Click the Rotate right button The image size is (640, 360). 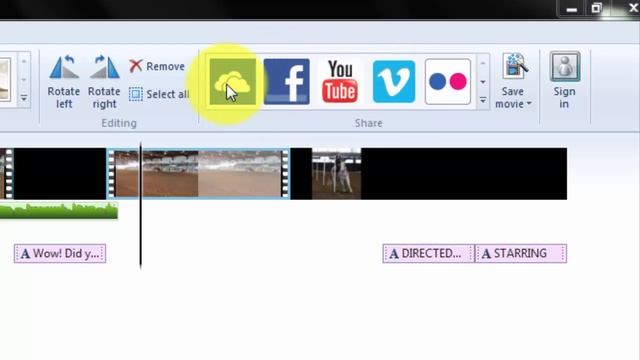point(104,82)
